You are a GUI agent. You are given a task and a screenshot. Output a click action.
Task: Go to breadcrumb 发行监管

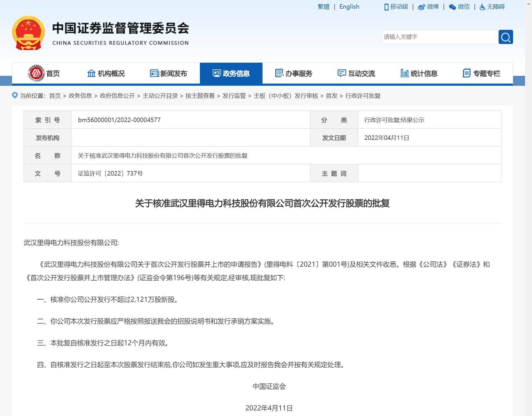pyautogui.click(x=234, y=96)
